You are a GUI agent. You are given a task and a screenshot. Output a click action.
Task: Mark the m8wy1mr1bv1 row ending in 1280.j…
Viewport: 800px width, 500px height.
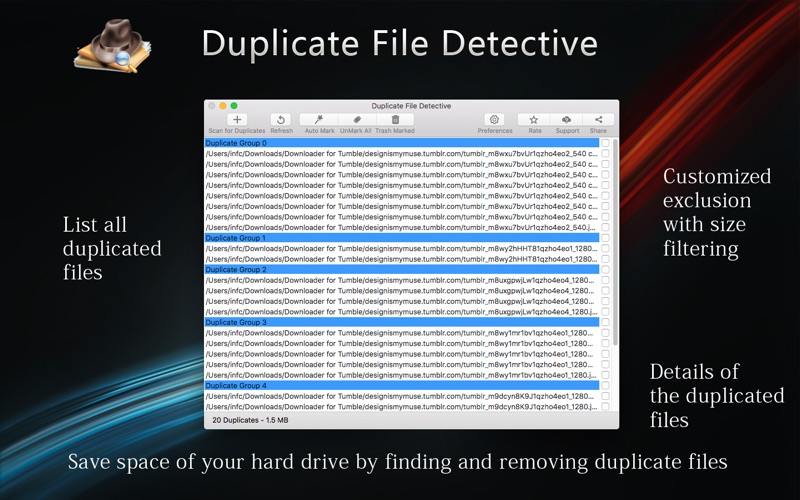[605, 375]
